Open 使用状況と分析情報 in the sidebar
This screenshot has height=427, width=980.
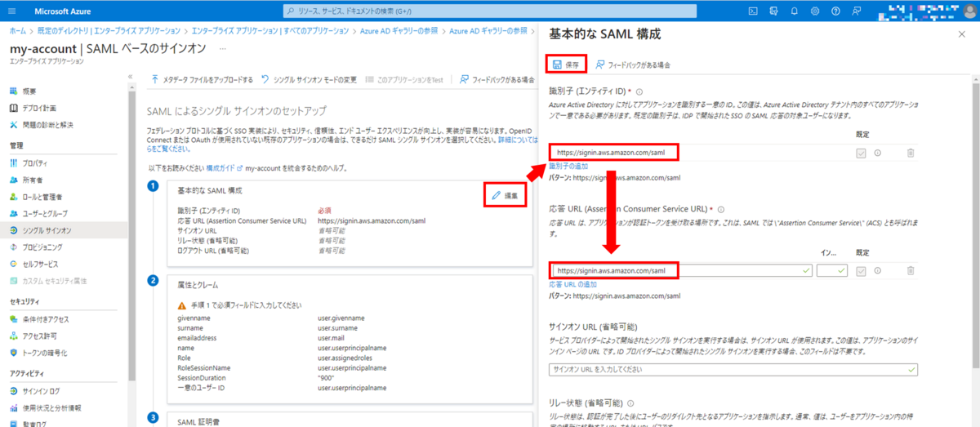point(51,407)
